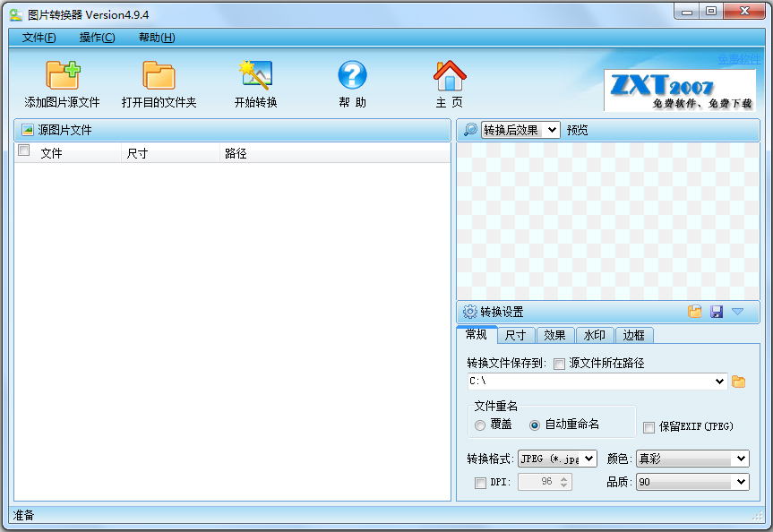Viewport: 773px width, 532px height.
Task: Open the 文件(F) menu
Action: 39,38
